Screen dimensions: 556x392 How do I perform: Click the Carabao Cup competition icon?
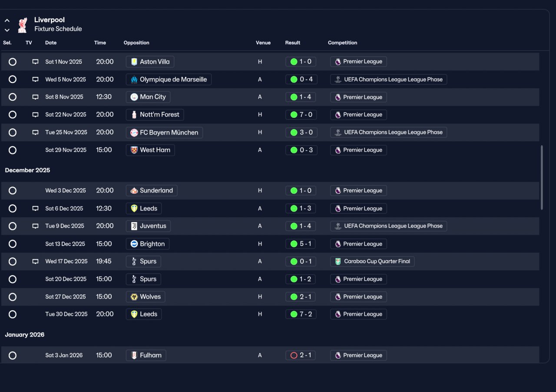click(x=338, y=261)
